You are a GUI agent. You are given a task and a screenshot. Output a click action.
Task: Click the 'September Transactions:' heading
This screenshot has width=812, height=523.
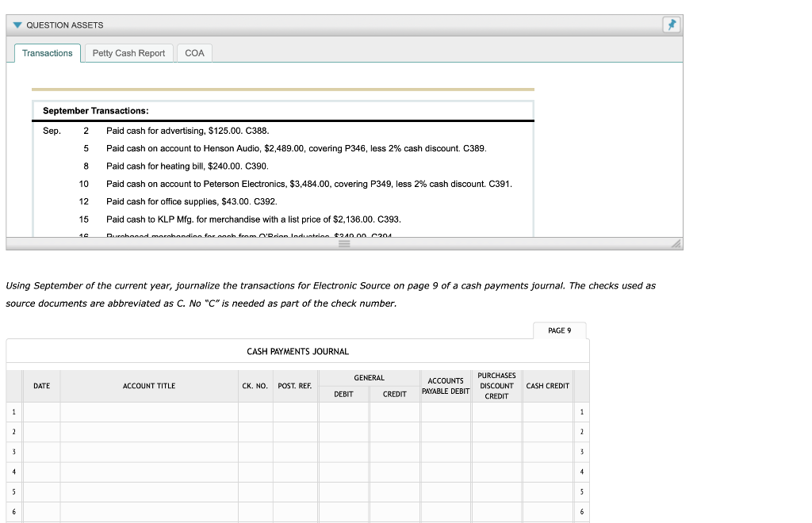96,111
